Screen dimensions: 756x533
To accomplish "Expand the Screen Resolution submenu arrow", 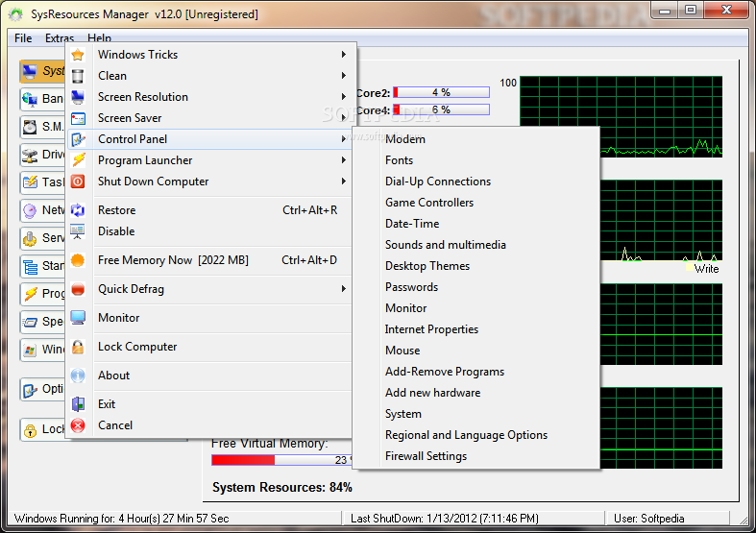I will [x=343, y=97].
